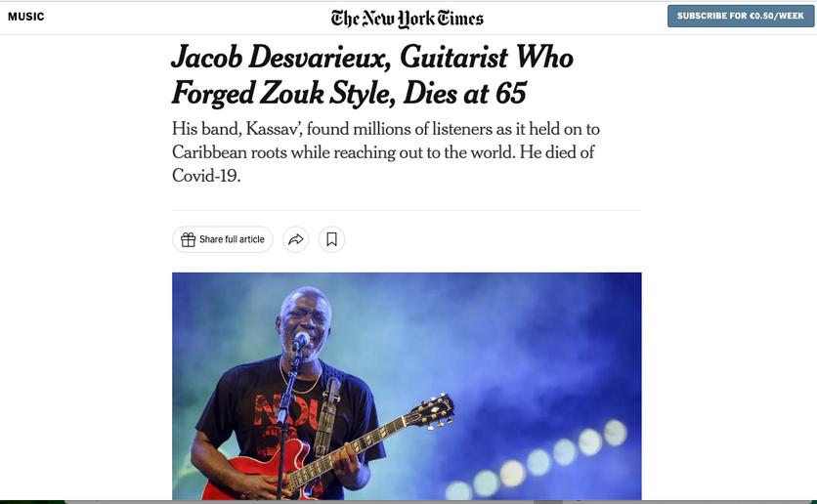Open The New York Times logo homepage
This screenshot has height=504, width=817.
(407, 19)
